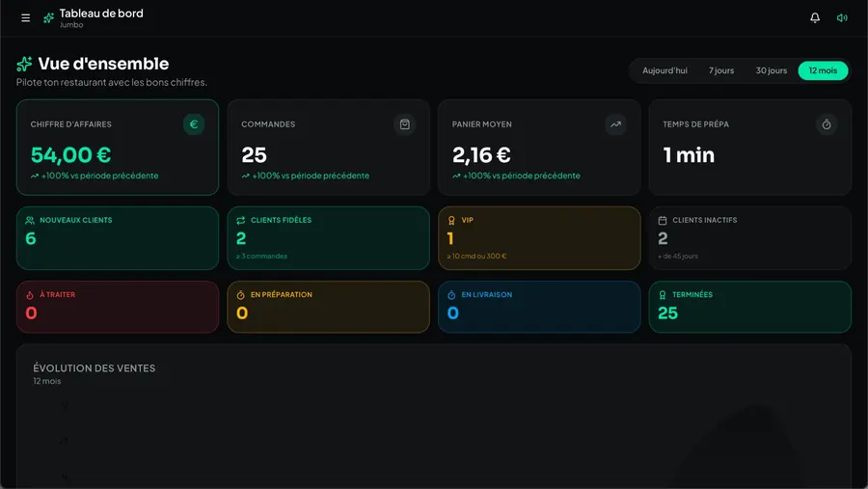Select the 12 mois period tab
The image size is (868, 489).
tap(823, 70)
